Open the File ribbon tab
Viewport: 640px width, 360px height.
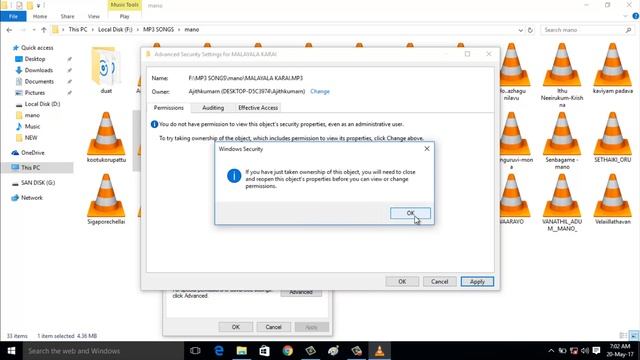13,16
